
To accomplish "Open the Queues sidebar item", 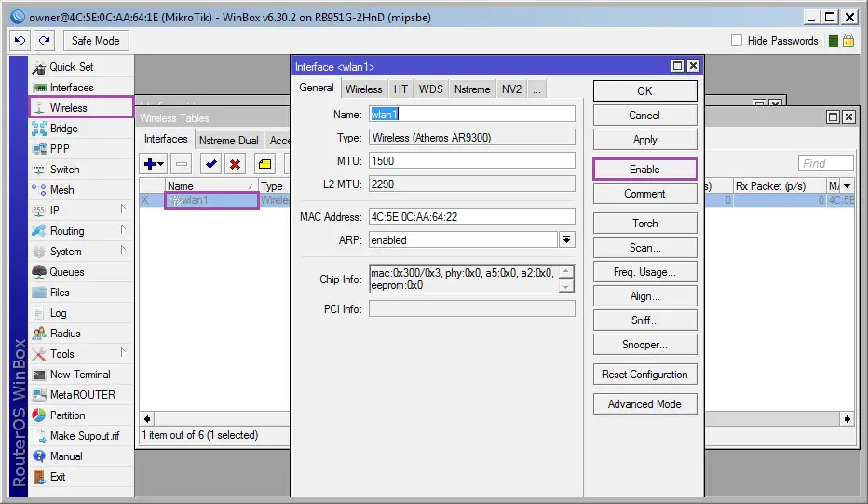I will (x=66, y=272).
